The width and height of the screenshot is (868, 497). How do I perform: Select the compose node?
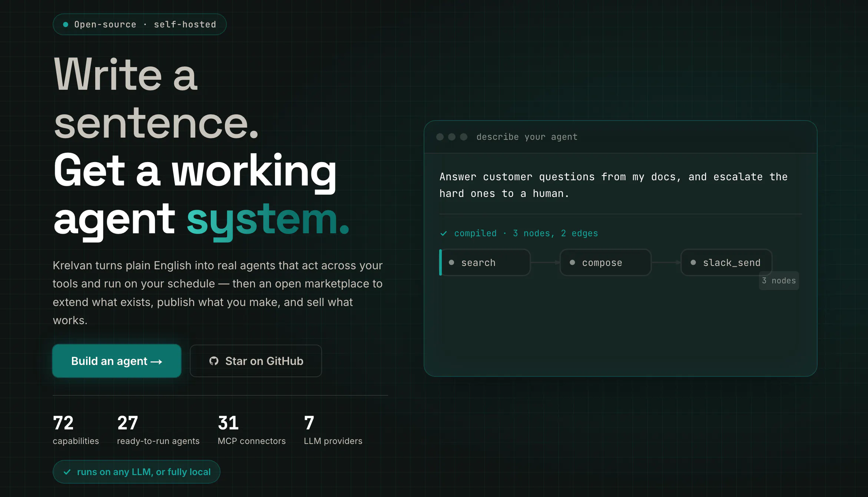(606, 263)
